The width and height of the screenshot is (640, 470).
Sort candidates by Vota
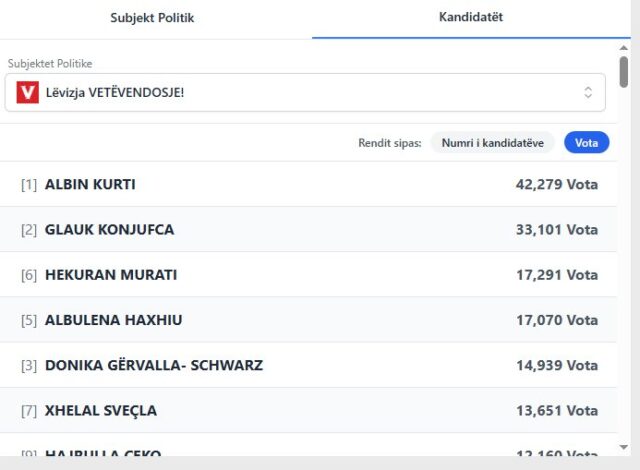[586, 143]
